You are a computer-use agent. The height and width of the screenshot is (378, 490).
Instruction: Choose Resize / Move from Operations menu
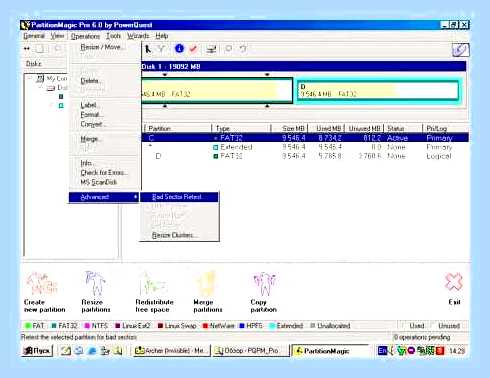point(104,47)
